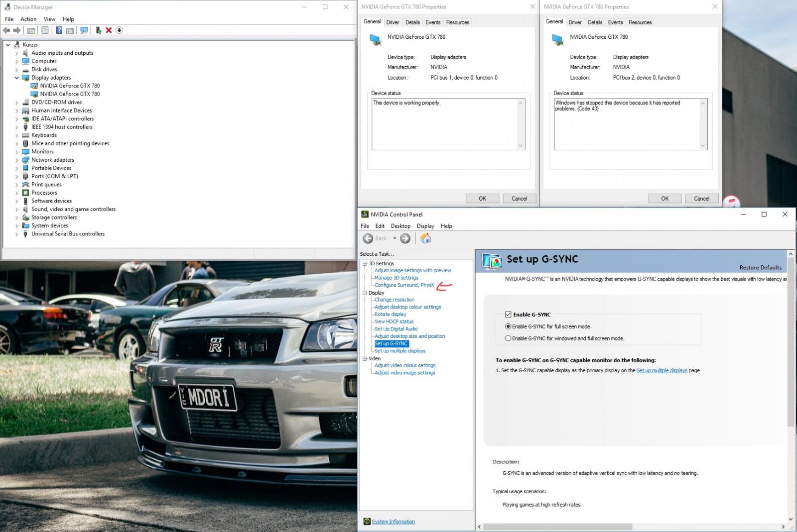Image resolution: width=797 pixels, height=532 pixels.
Task: Click the Back arrow in Device Manager toolbar
Action: tap(6, 30)
